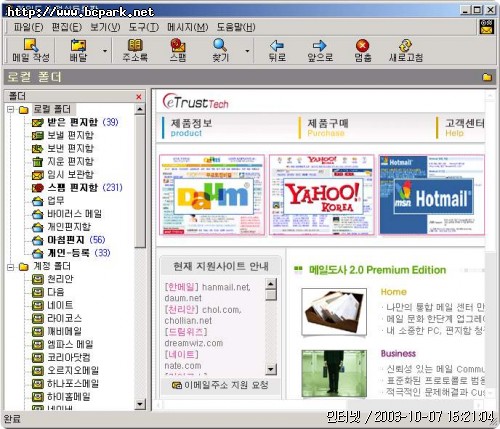Click the Home heading link
Screen dimensions: 500x429
[394, 292]
